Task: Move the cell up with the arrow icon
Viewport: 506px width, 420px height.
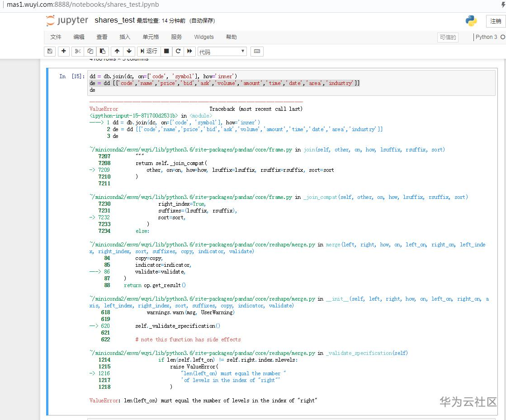Action: [117, 51]
